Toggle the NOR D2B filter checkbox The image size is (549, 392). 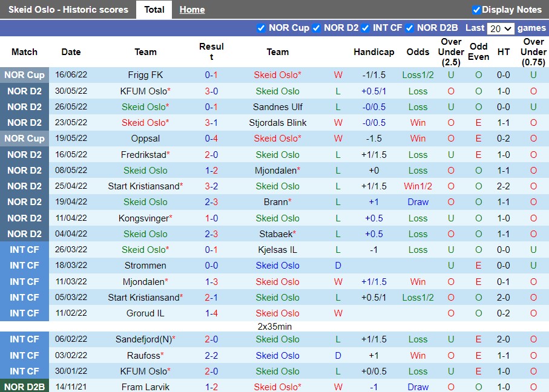point(409,28)
